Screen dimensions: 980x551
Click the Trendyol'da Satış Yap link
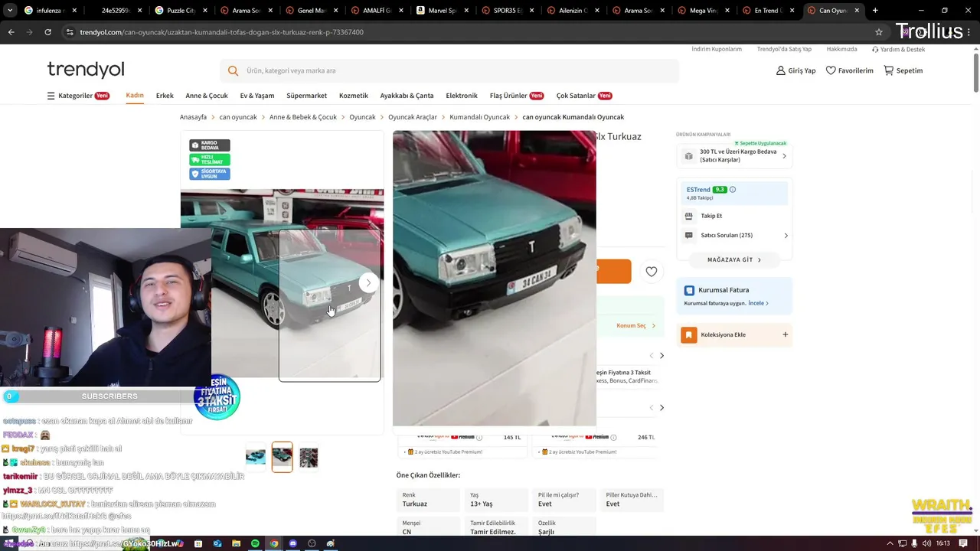784,49
